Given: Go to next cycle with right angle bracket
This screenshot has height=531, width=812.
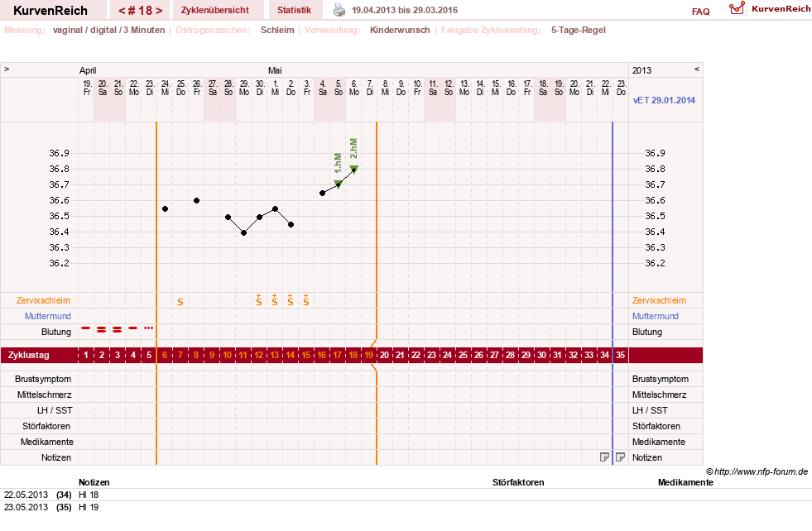Looking at the screenshot, I should [x=159, y=11].
